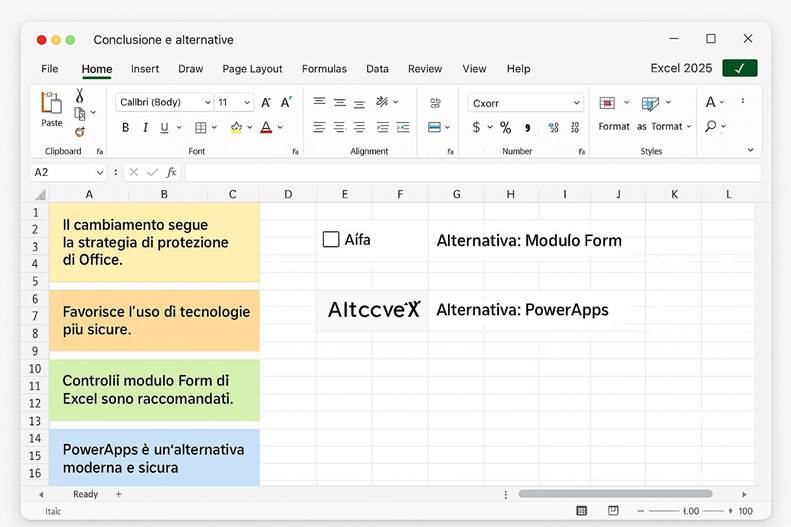The height and width of the screenshot is (527, 791).
Task: Expand the A2 Name Box dropdown
Action: pos(101,172)
